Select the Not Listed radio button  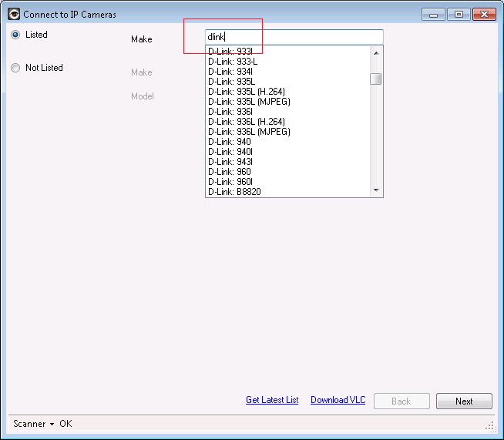click(15, 68)
